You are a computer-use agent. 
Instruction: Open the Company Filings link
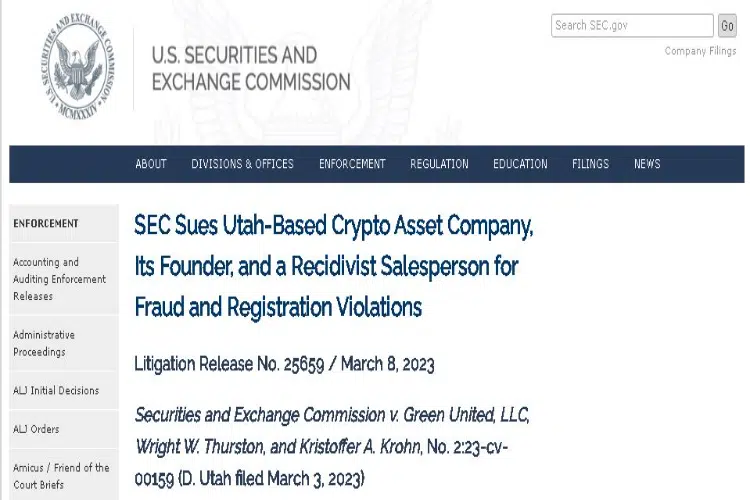pyautogui.click(x=700, y=51)
